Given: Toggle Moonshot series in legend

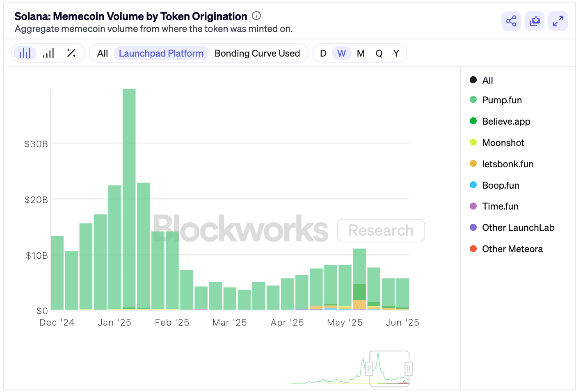Looking at the screenshot, I should [x=497, y=143].
